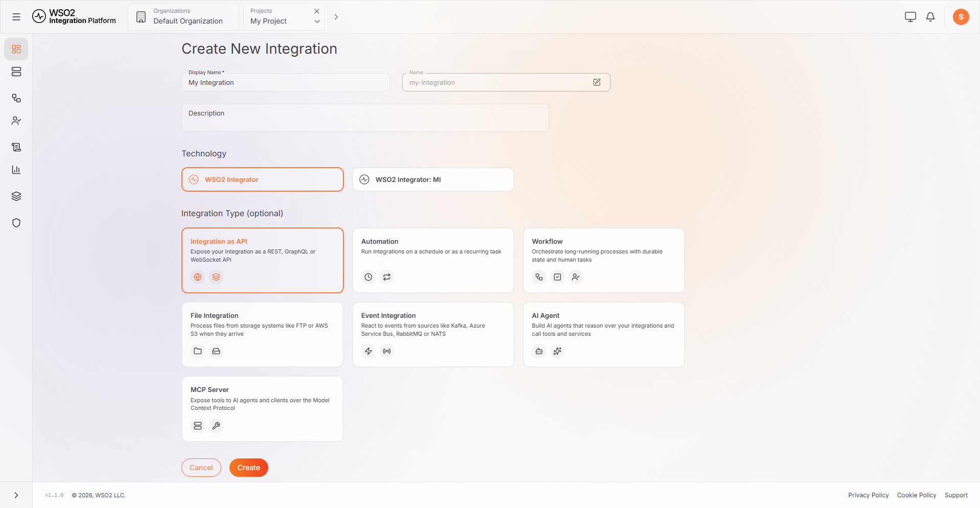
Task: Open the user avatar S menu
Action: [x=961, y=17]
